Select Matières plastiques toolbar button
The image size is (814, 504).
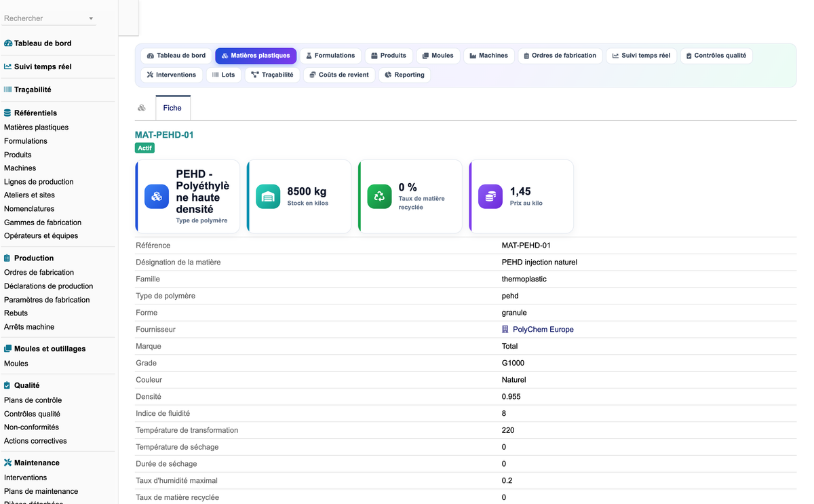pos(256,56)
